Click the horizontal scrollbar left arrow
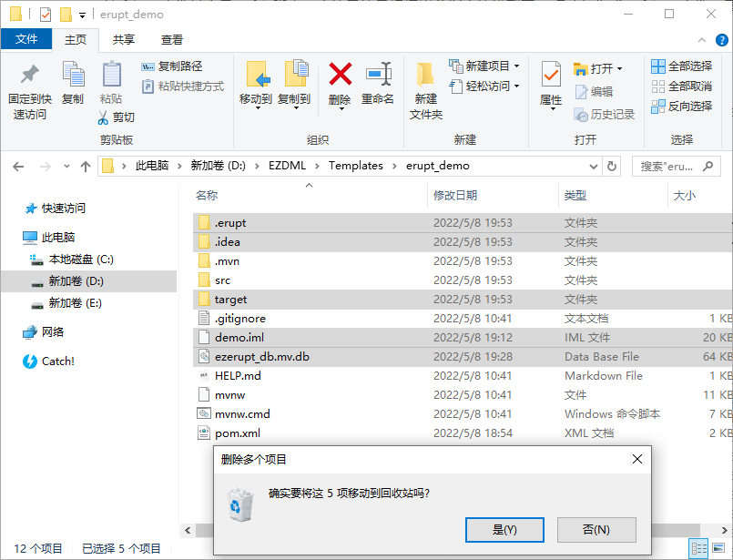Screen dimensions: 733x560 188,530
